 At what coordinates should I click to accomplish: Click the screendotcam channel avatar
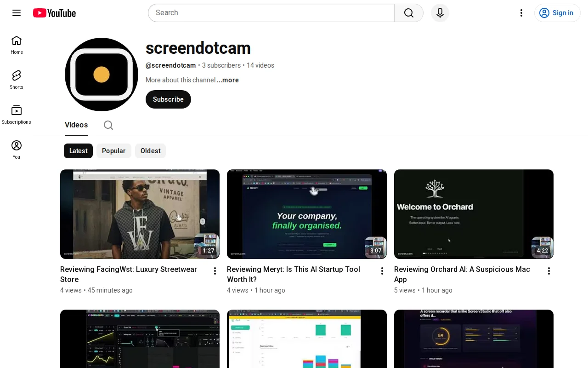pyautogui.click(x=102, y=75)
